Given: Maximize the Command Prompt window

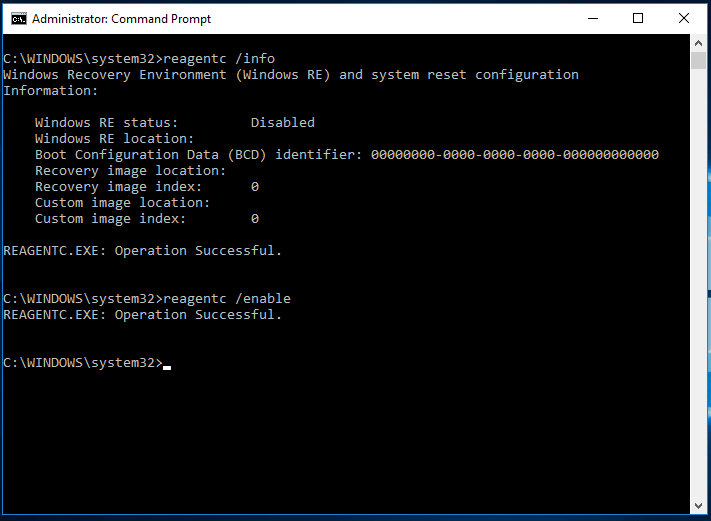Looking at the screenshot, I should click(x=638, y=19).
